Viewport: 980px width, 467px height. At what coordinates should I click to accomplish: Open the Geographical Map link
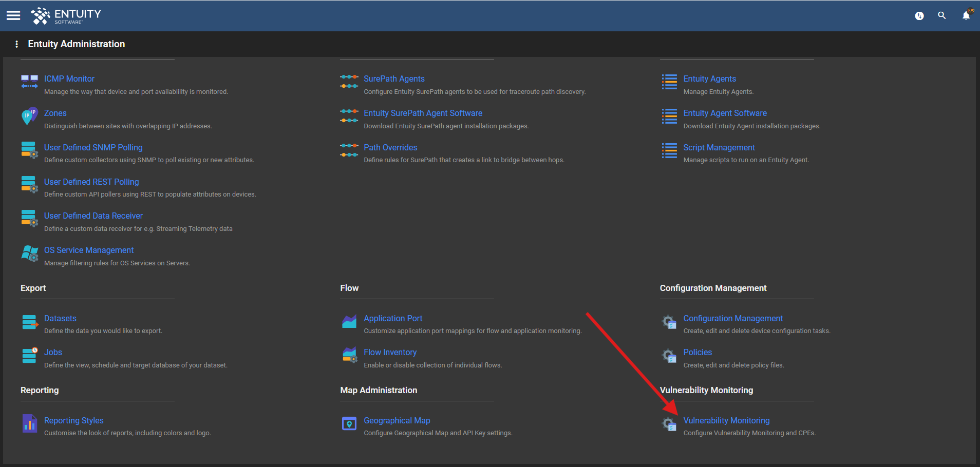coord(397,420)
